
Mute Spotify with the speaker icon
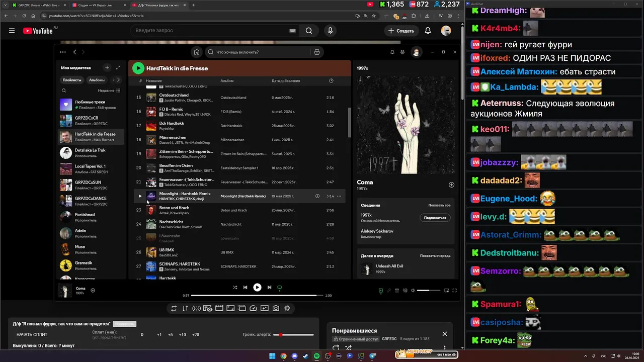(x=413, y=290)
